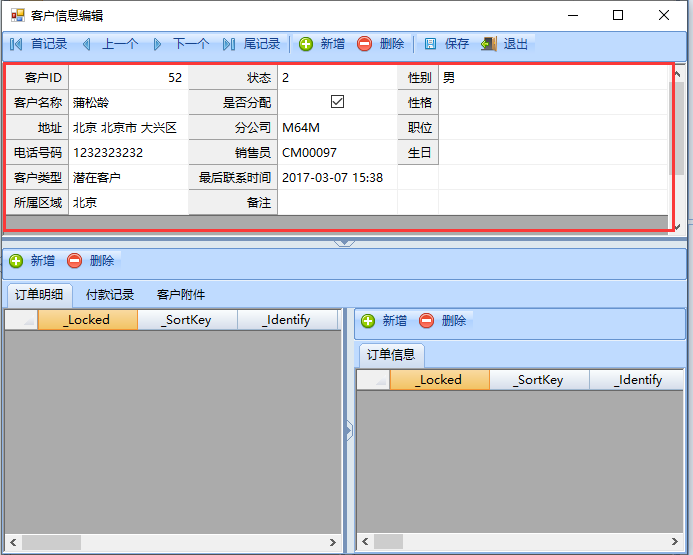Click 分公司 field M64M
Image resolution: width=693 pixels, height=555 pixels.
tap(338, 128)
